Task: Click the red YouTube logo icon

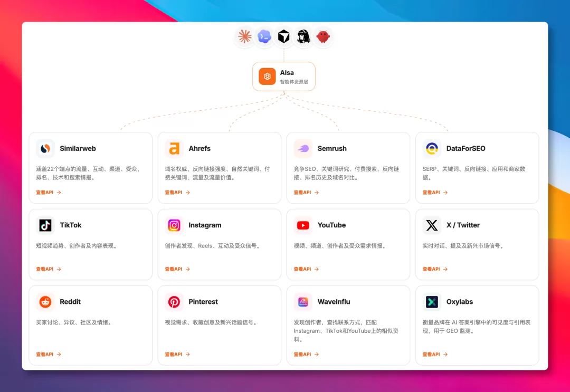Action: [303, 225]
